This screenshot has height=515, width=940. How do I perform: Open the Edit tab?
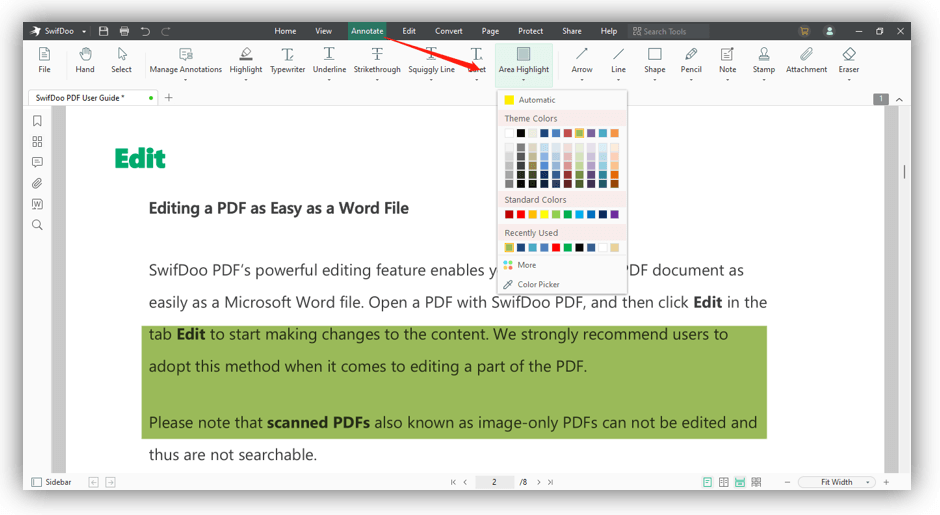pos(409,31)
